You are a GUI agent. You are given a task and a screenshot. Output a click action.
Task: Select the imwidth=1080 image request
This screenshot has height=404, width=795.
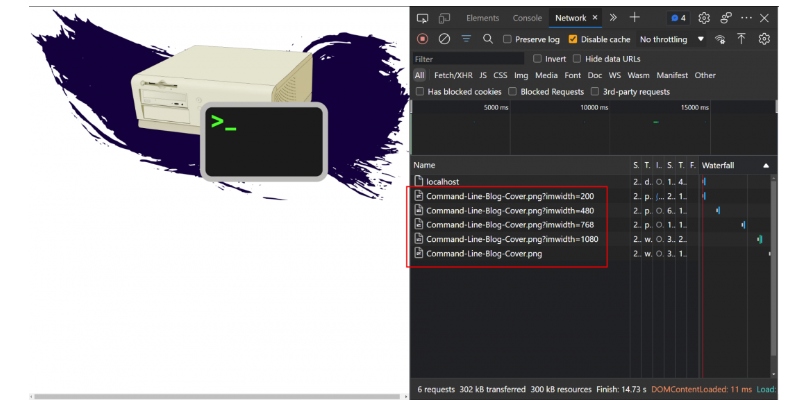591,239
